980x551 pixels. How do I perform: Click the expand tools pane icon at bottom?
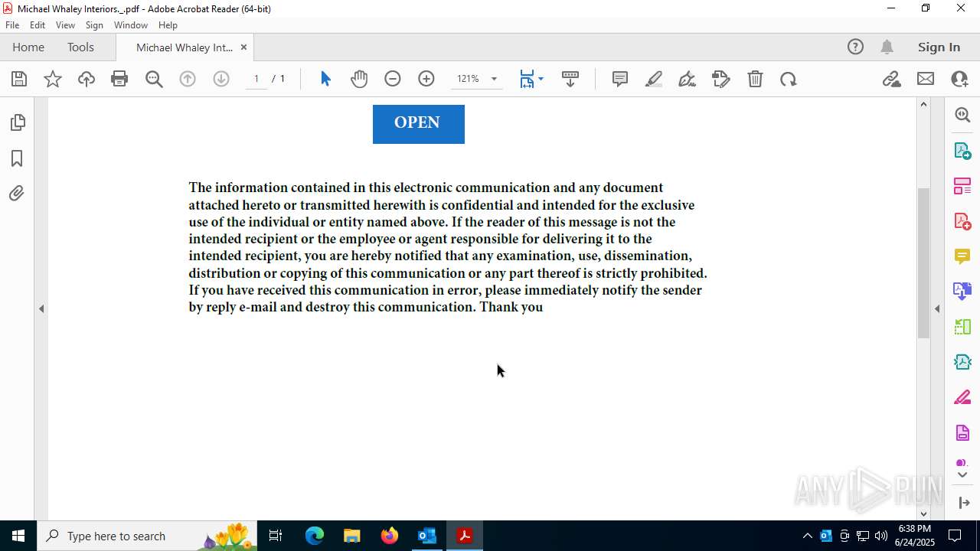964,503
